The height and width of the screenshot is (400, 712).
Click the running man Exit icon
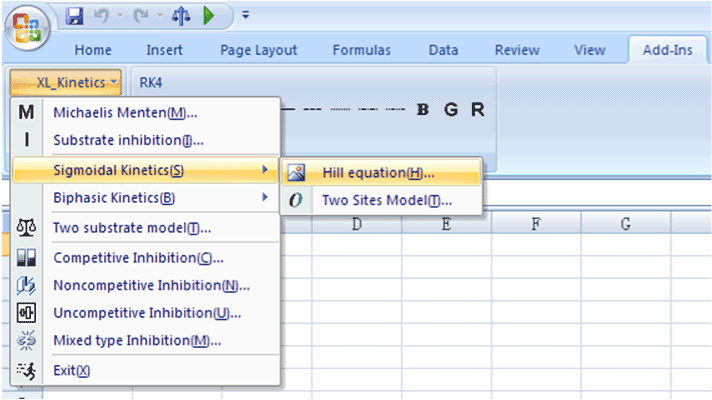(x=26, y=370)
